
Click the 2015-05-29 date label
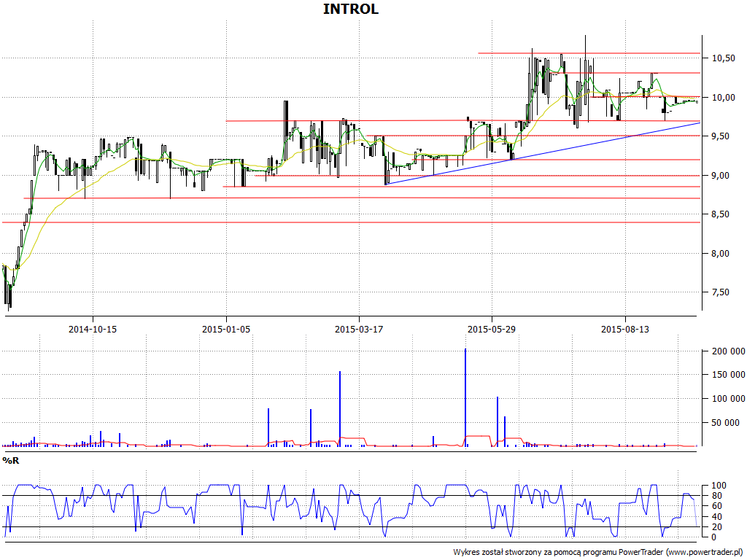pos(492,329)
